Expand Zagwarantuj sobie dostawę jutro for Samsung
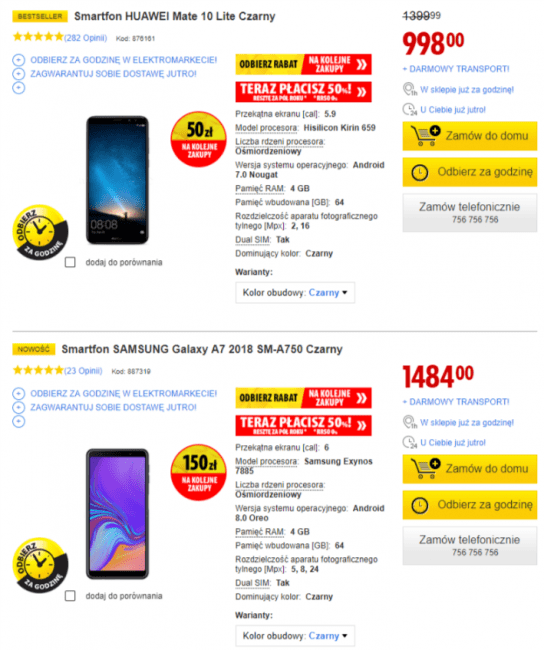Viewport: 544px width, 650px height. click(x=18, y=407)
